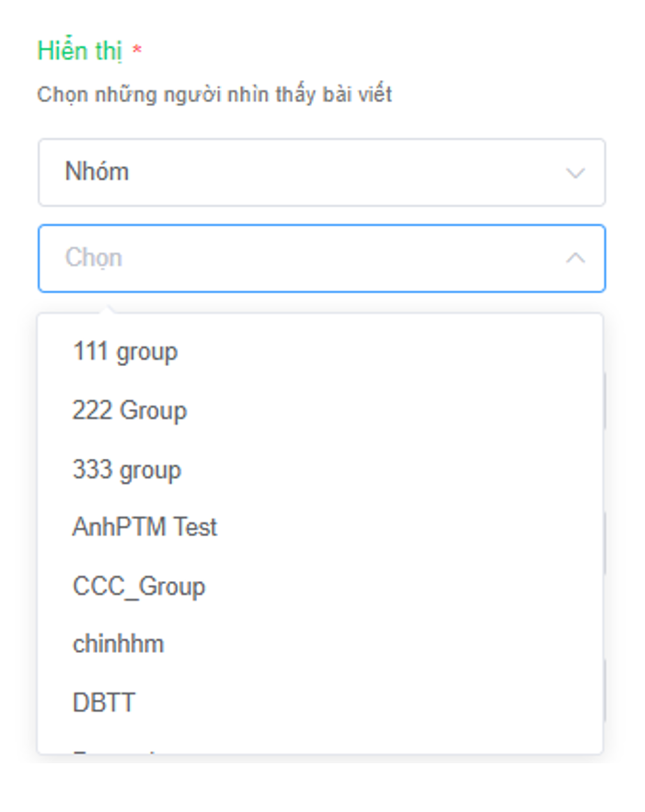Select "chinhhm" from the dropdown list
Screen dimensions: 645x812
(x=119, y=645)
